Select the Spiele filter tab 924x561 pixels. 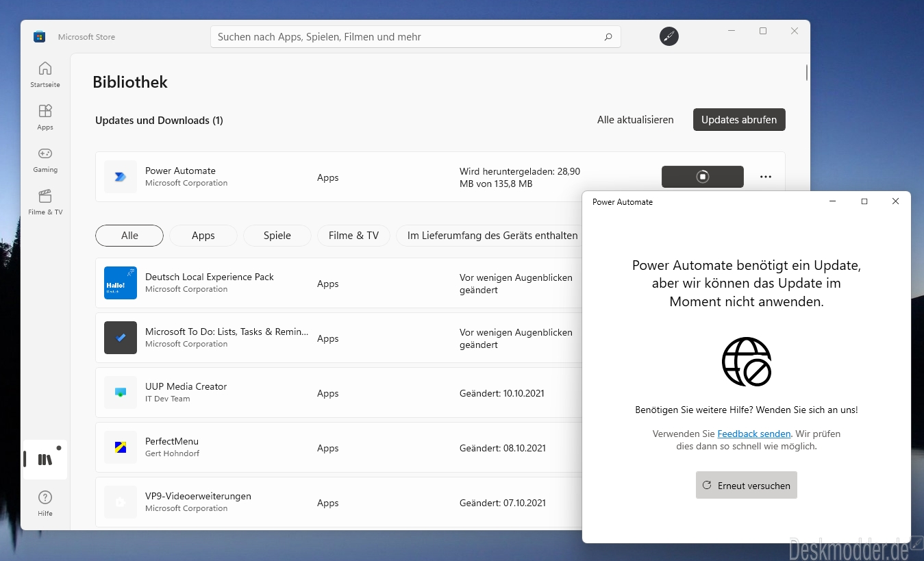click(x=277, y=236)
